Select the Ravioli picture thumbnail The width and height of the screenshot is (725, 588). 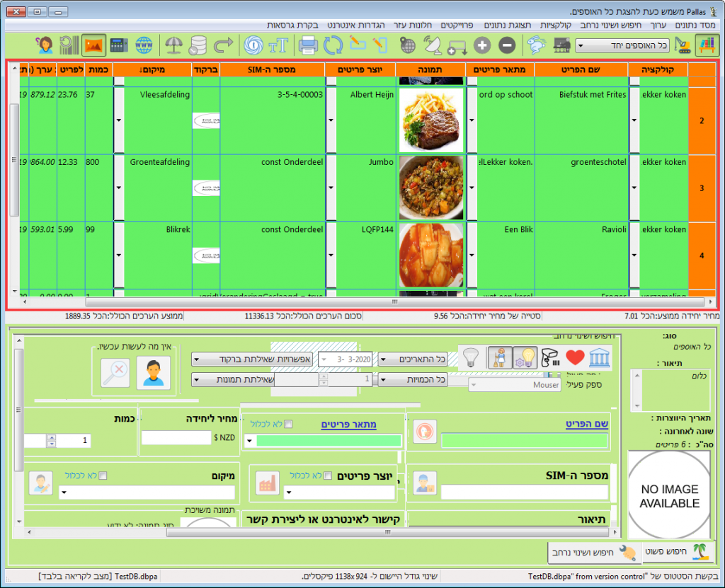click(x=431, y=255)
